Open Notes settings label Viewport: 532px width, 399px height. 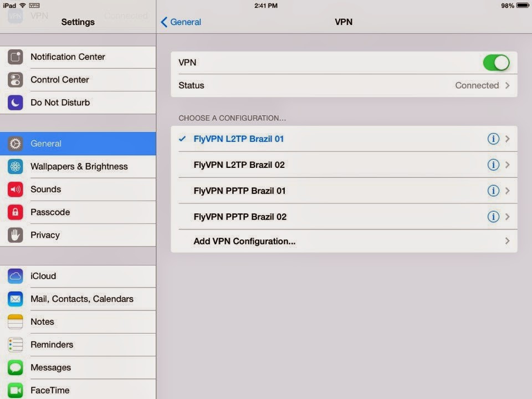[42, 321]
